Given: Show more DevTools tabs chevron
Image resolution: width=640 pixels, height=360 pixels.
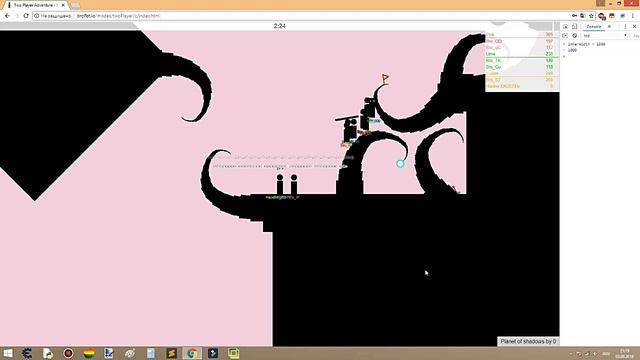Looking at the screenshot, I should point(609,27).
